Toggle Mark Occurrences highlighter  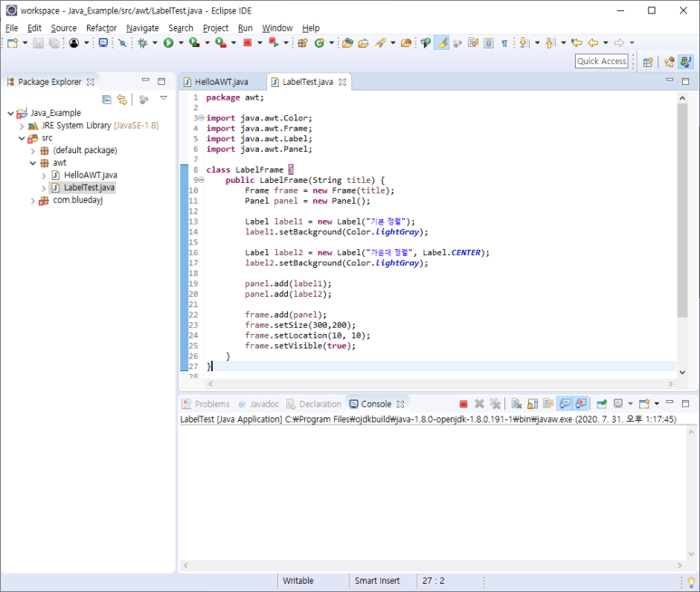[442, 43]
